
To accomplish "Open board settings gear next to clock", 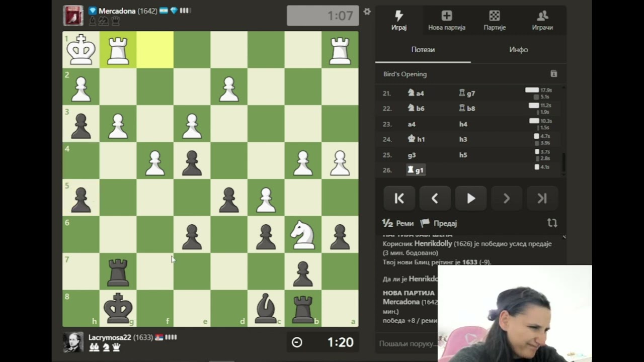I will [367, 12].
